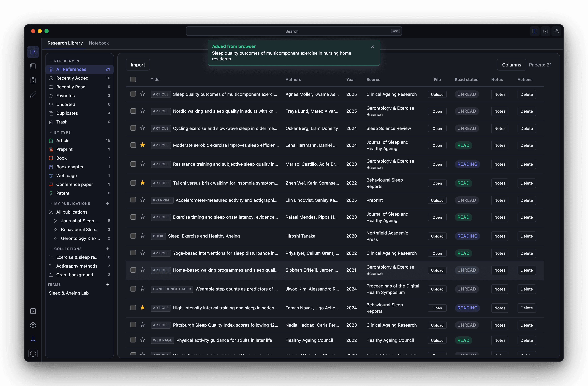Add a new publication feed with plus
588x386 pixels.
pyautogui.click(x=108, y=203)
